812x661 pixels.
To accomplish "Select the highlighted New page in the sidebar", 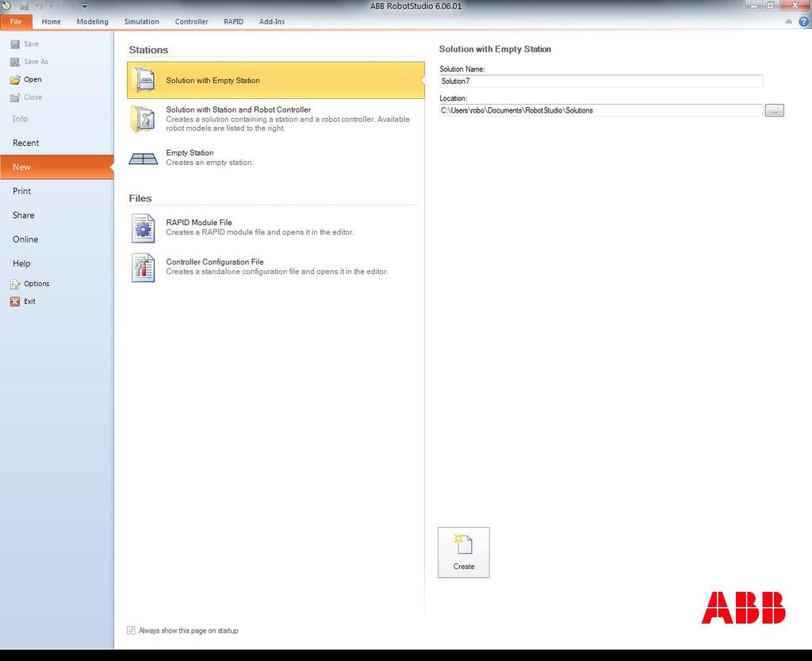I will click(x=57, y=167).
